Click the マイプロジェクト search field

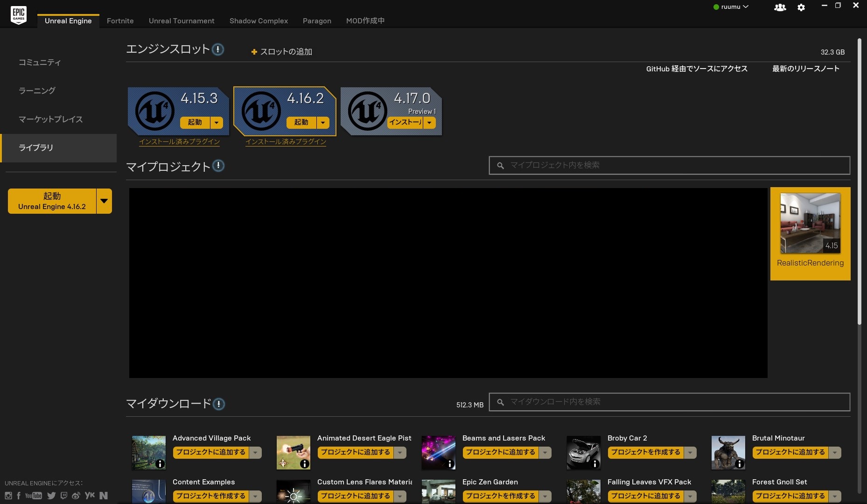click(x=669, y=166)
